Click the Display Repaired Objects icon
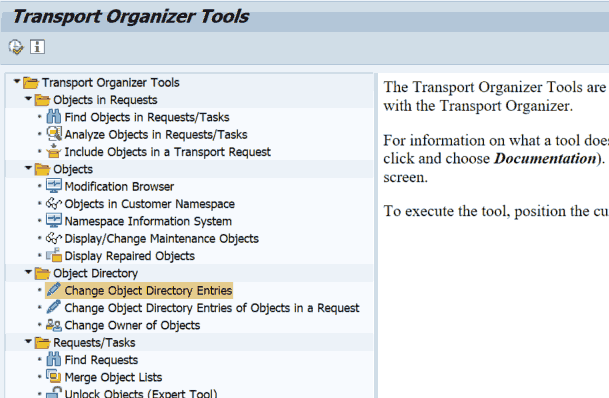 pos(54,255)
